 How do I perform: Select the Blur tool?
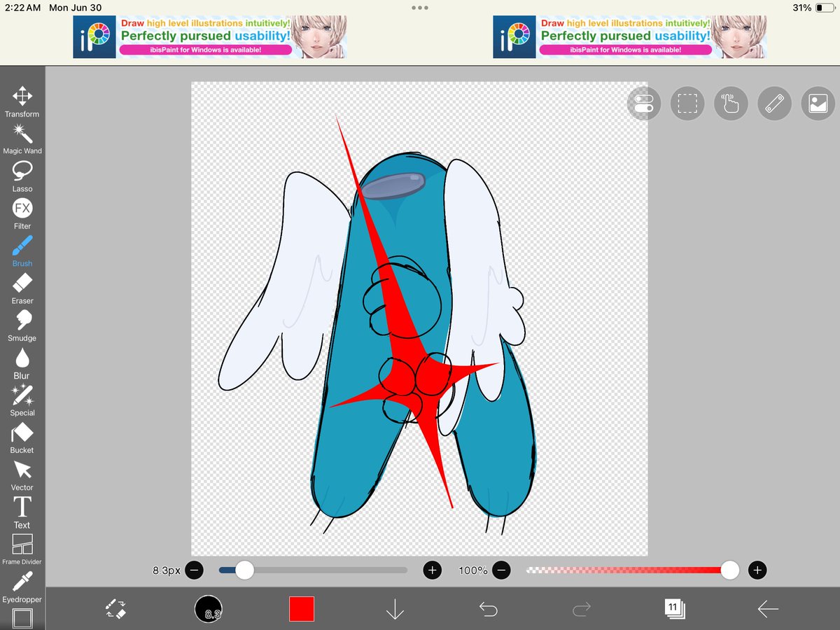click(x=22, y=363)
